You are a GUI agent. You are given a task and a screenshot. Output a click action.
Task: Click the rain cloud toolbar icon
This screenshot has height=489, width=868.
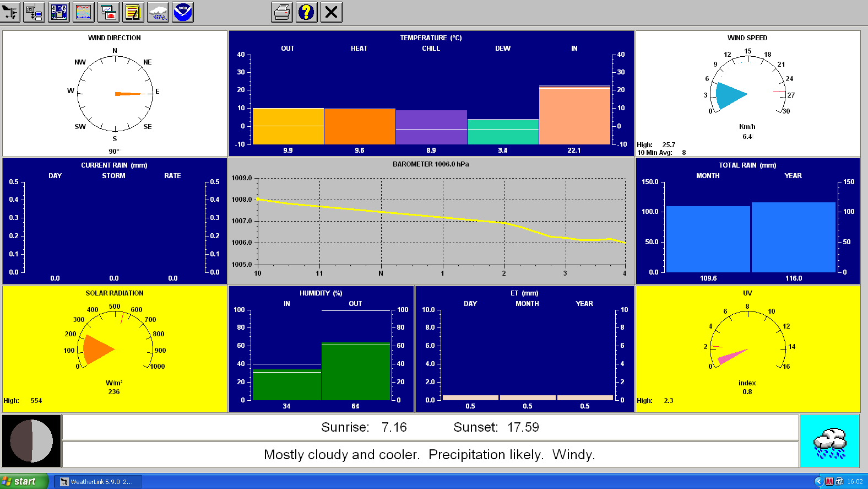coord(158,12)
